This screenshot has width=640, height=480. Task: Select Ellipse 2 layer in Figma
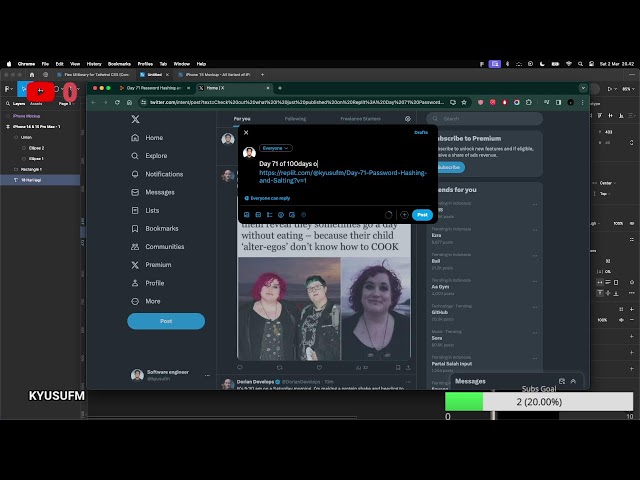click(x=37, y=148)
